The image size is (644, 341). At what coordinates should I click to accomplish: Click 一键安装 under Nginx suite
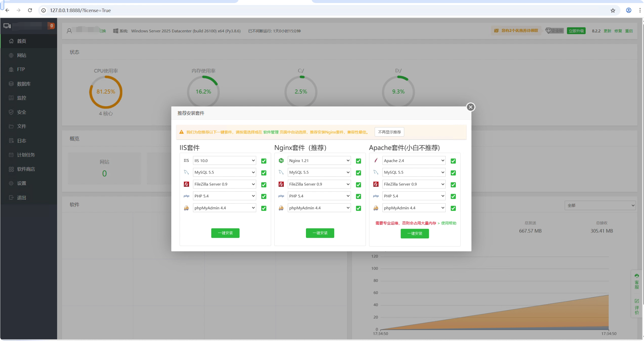coord(320,233)
